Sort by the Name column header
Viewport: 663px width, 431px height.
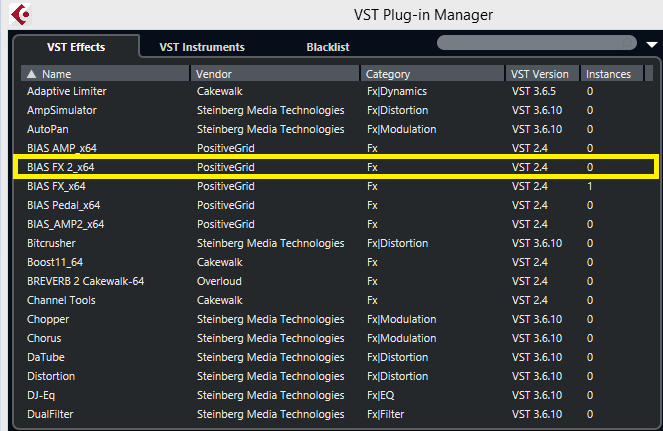(105, 74)
